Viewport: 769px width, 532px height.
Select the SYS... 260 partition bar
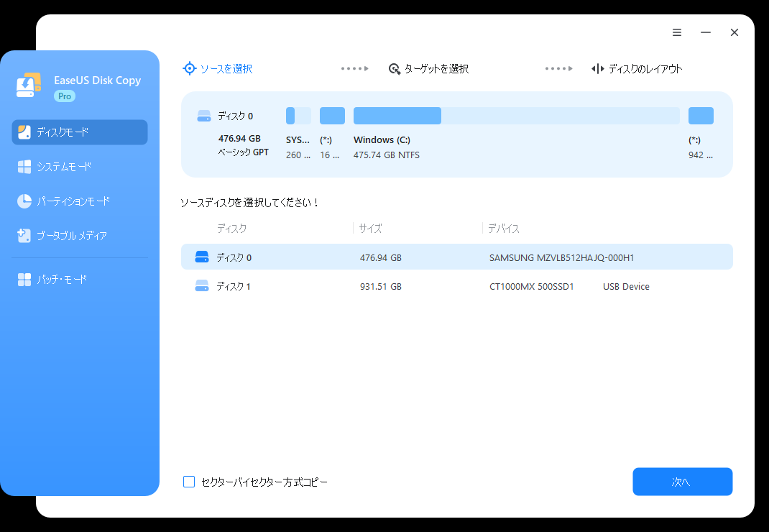pos(299,116)
